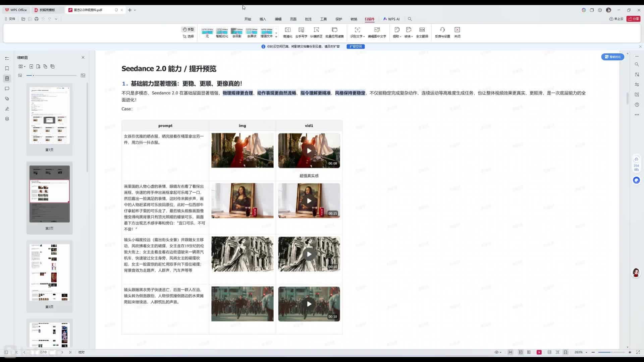Select the 第1页 page thumbnail

point(50,116)
